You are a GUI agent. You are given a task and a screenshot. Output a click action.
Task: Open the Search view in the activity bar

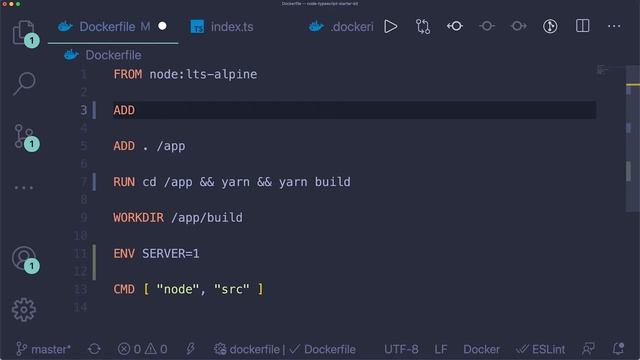tap(24, 83)
